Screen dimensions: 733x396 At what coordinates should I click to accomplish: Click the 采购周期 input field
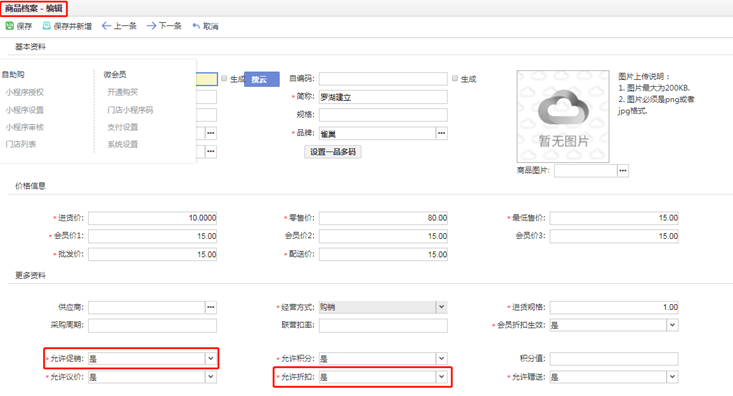click(x=152, y=325)
